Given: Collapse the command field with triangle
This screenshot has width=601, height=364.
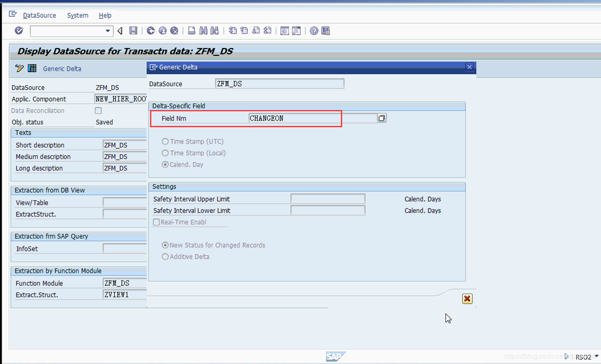Looking at the screenshot, I should coord(120,31).
